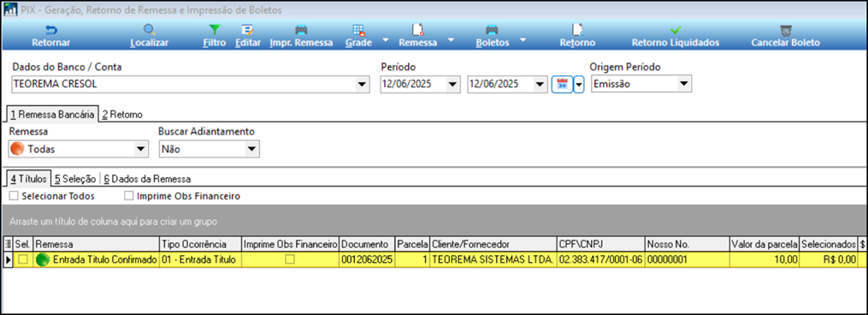Click the Cancelar Boleto trash icon

click(x=786, y=30)
